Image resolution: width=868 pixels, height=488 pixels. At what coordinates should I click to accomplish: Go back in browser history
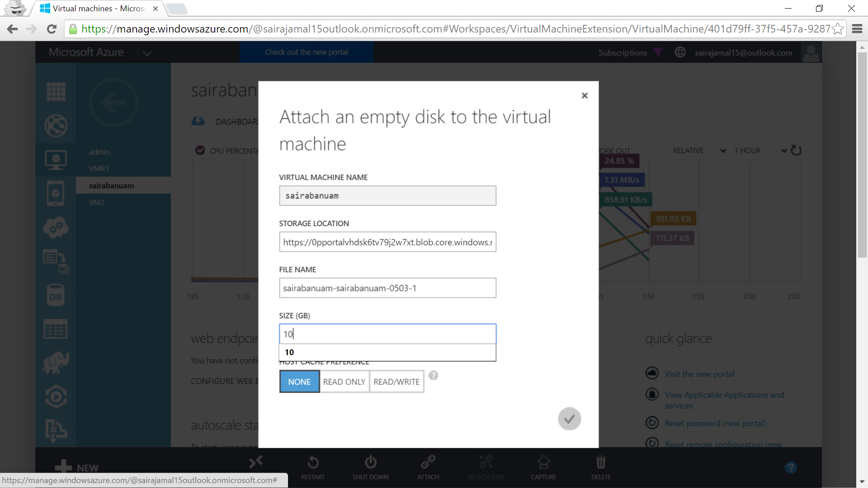[x=12, y=29]
